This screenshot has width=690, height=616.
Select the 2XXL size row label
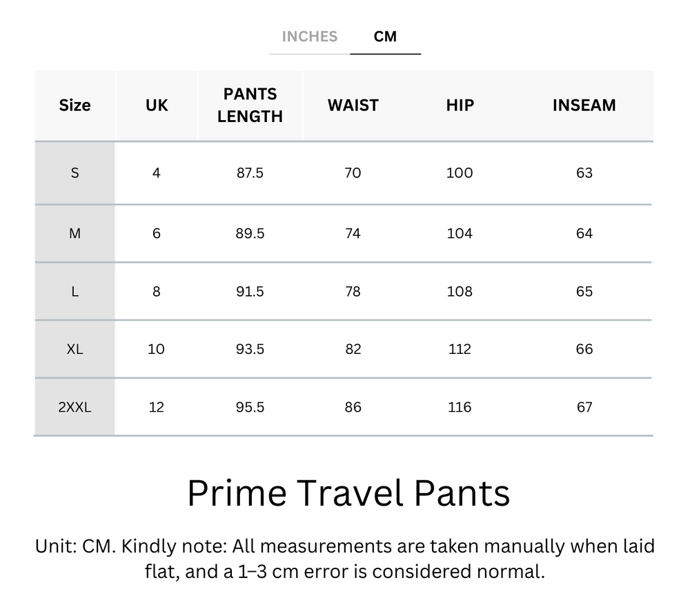[74, 407]
